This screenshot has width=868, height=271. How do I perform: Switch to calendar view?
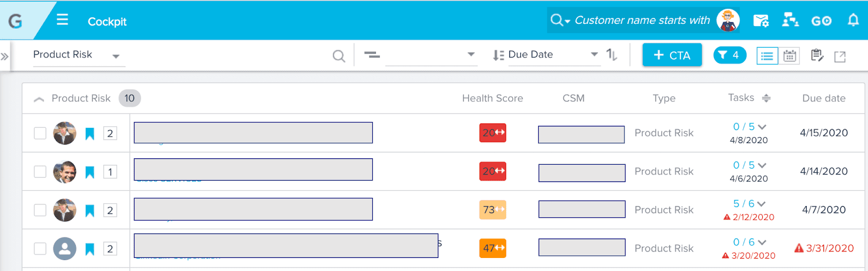coord(790,55)
